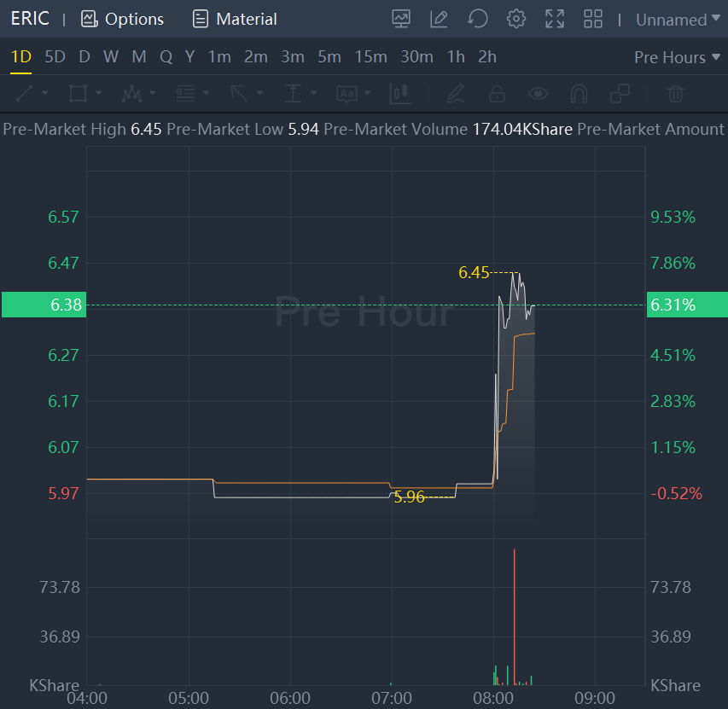Enter fullscreen with the expand icon

555,19
